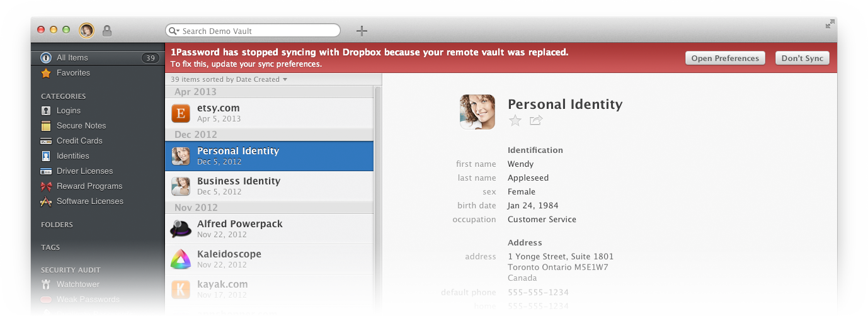Mark Personal Identity as favorite star
Viewport: 868px width, 316px height.
click(x=515, y=121)
